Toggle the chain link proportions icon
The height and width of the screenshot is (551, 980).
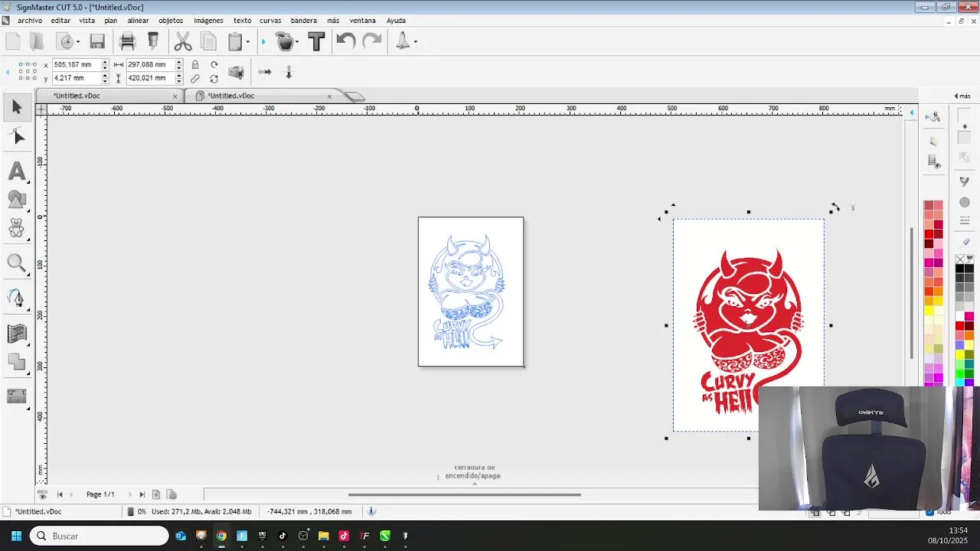point(195,78)
